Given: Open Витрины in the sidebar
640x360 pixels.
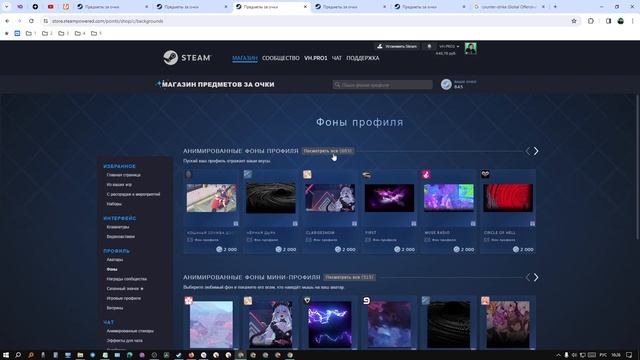Looking at the screenshot, I should pos(115,308).
